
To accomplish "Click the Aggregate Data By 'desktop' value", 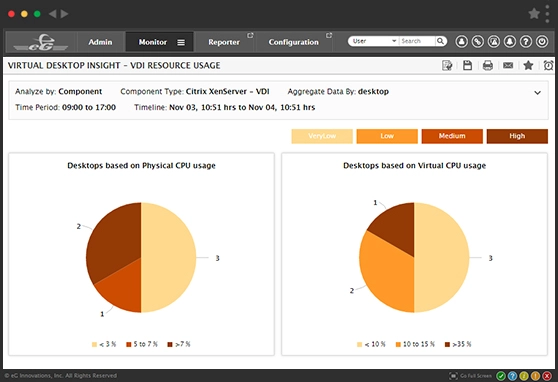I will [x=373, y=91].
